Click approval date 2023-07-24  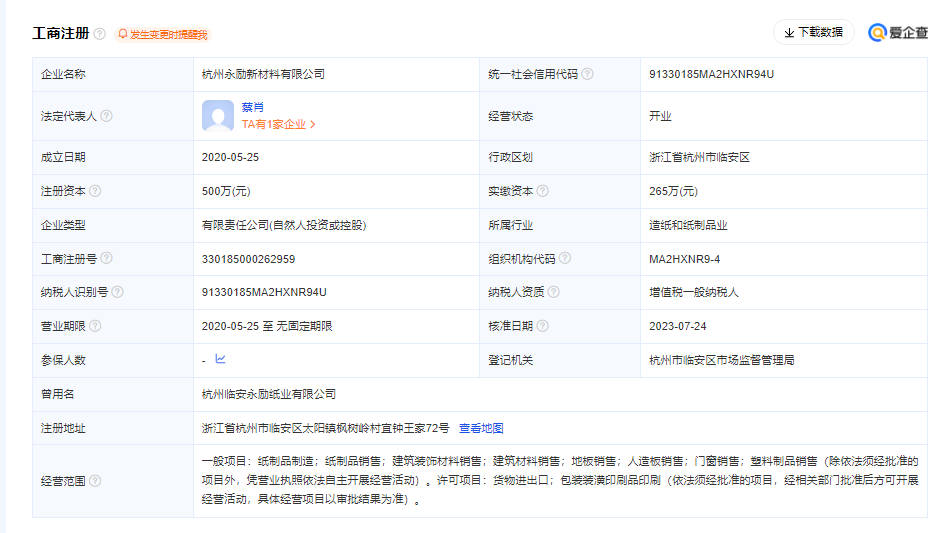click(678, 326)
